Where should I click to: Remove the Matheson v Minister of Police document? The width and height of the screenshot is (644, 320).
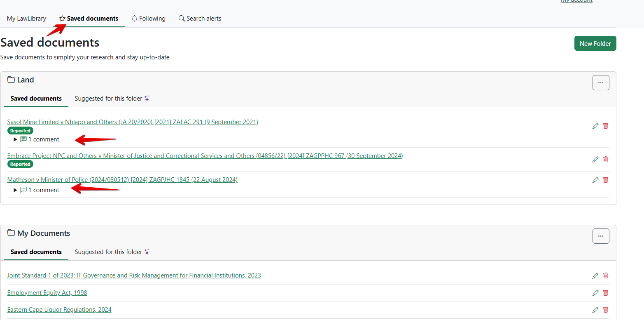coord(605,180)
